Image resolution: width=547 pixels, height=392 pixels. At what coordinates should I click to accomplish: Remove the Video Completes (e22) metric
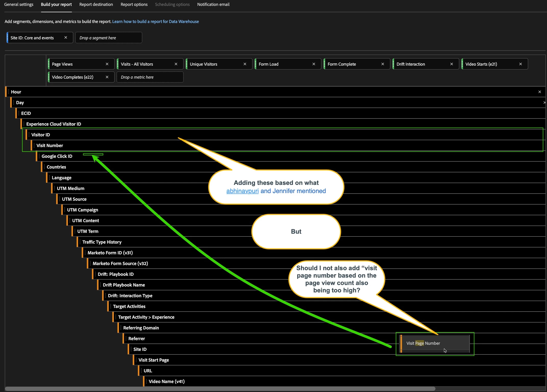(107, 77)
